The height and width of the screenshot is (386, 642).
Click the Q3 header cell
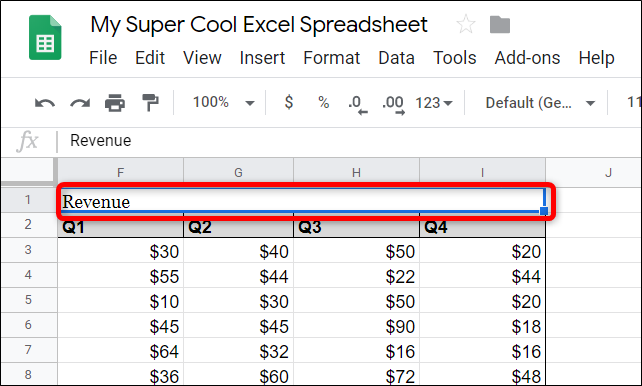point(356,226)
